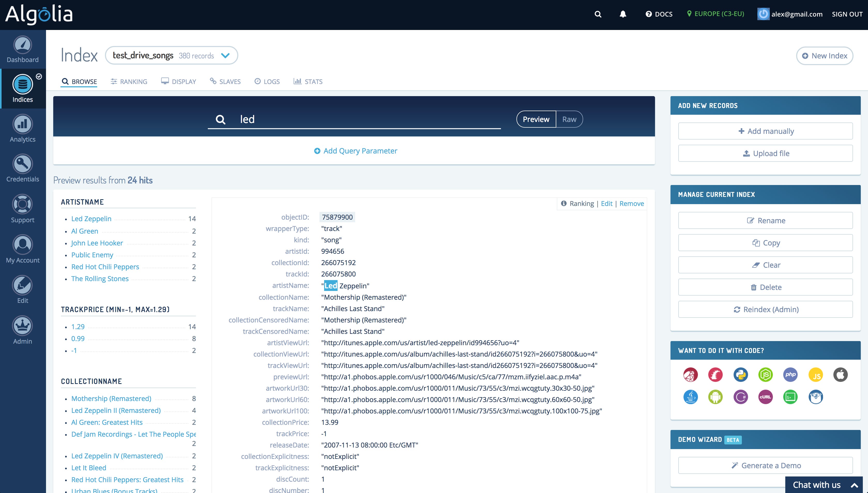Open the EUROPE (C3-EU) region selector
Image resolution: width=868 pixels, height=493 pixels.
coord(715,14)
